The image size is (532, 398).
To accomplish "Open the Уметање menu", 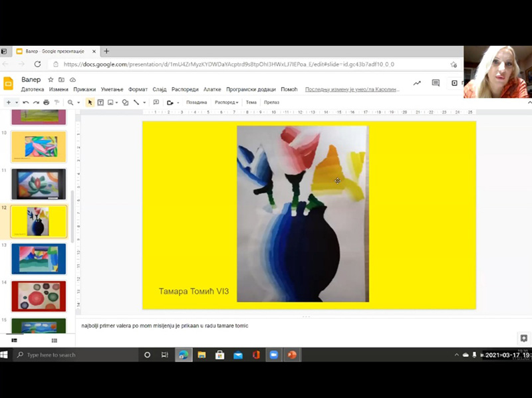I will (112, 90).
